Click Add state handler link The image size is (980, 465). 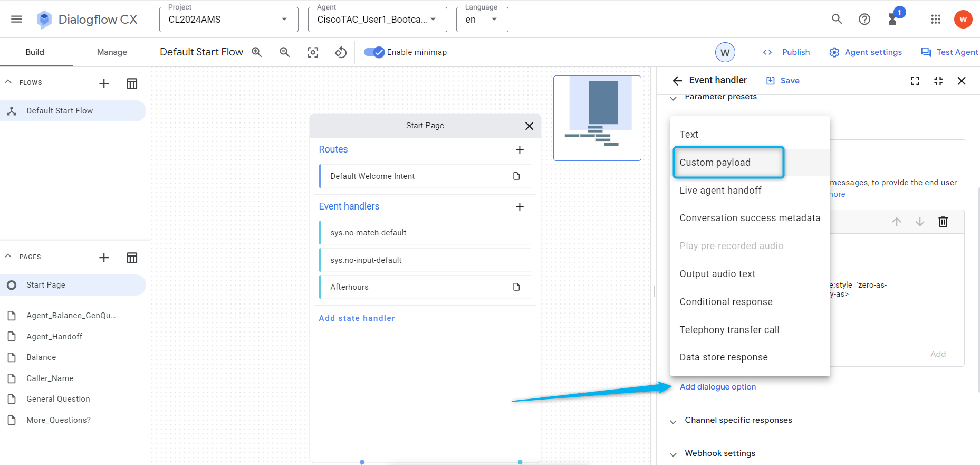coord(357,318)
